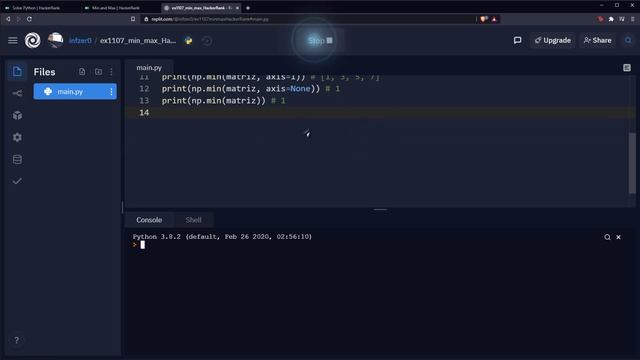Open a new browser tab
This screenshot has width=640, height=360.
pos(248,8)
